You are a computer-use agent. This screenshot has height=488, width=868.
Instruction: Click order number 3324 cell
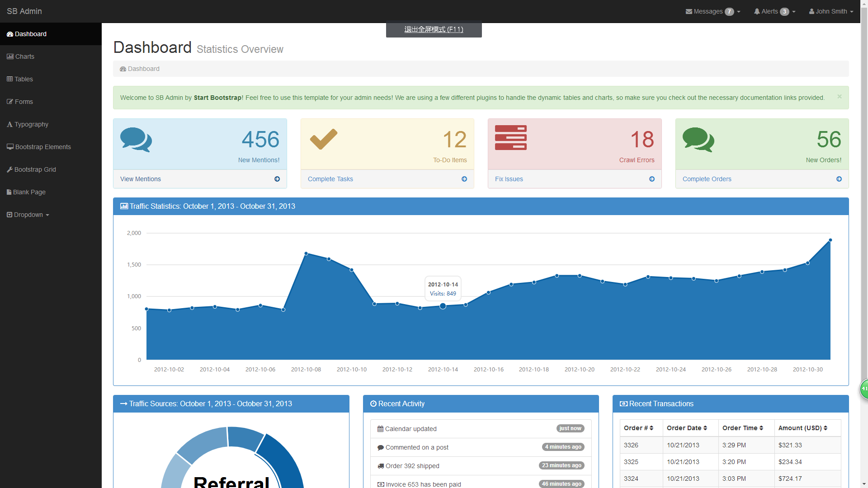(641, 479)
